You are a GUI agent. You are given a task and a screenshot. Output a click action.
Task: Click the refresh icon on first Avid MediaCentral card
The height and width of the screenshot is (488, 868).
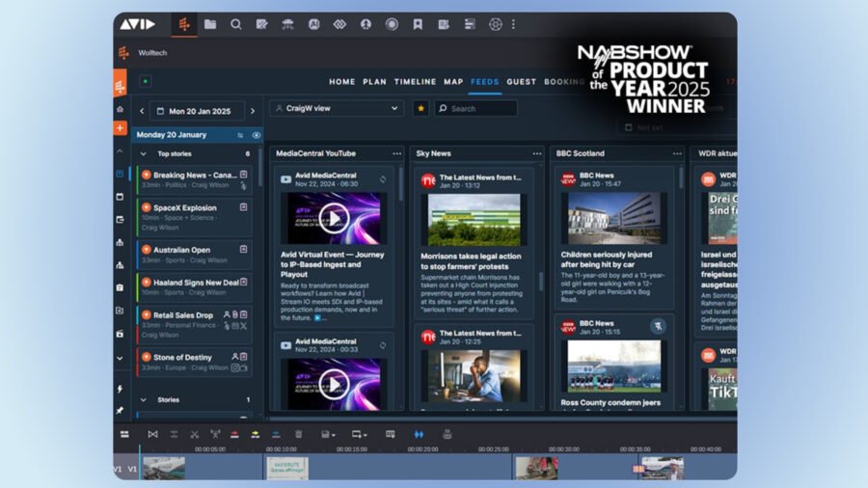point(383,179)
